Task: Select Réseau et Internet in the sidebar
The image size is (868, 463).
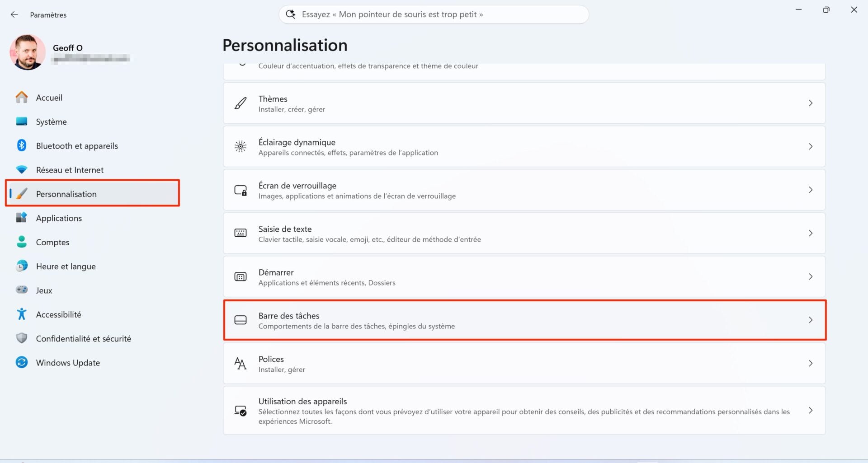Action: click(x=93, y=170)
